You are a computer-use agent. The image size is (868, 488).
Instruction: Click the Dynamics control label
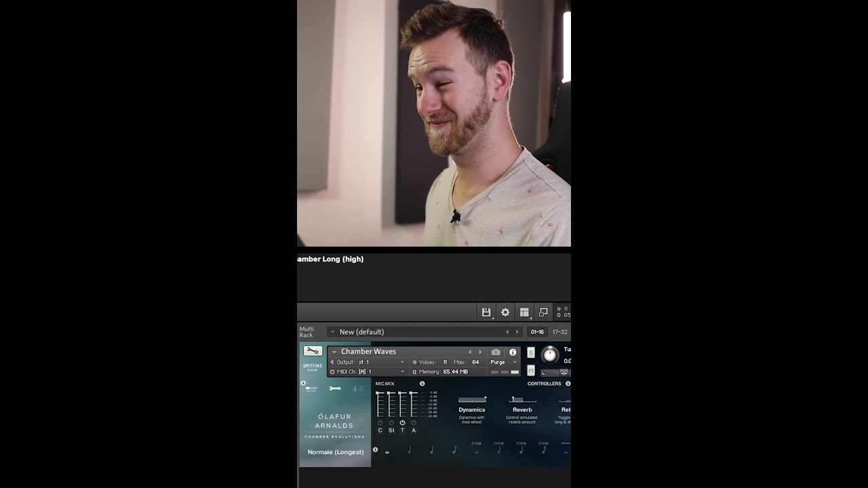click(472, 410)
